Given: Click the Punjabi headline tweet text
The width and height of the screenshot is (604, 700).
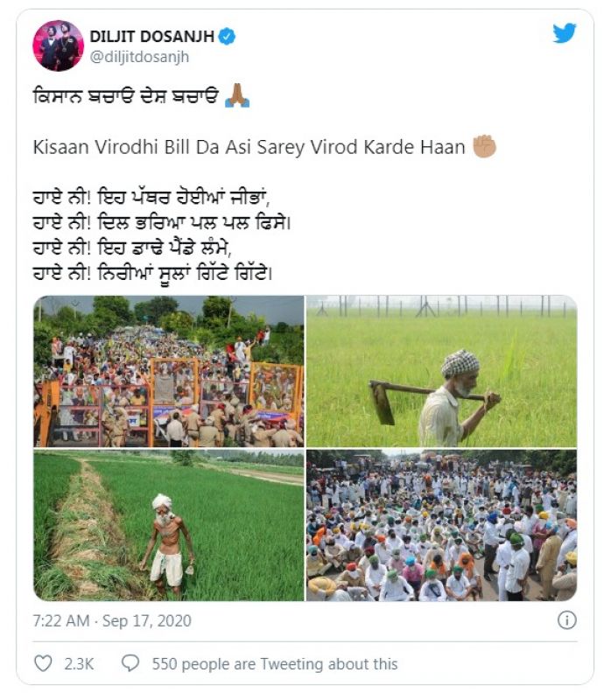Looking at the screenshot, I should 125,96.
